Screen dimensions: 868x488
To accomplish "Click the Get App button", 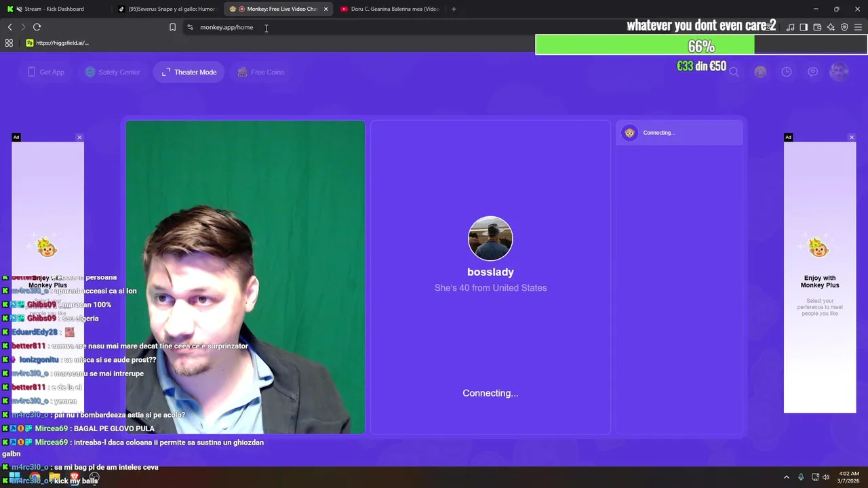I will point(45,72).
